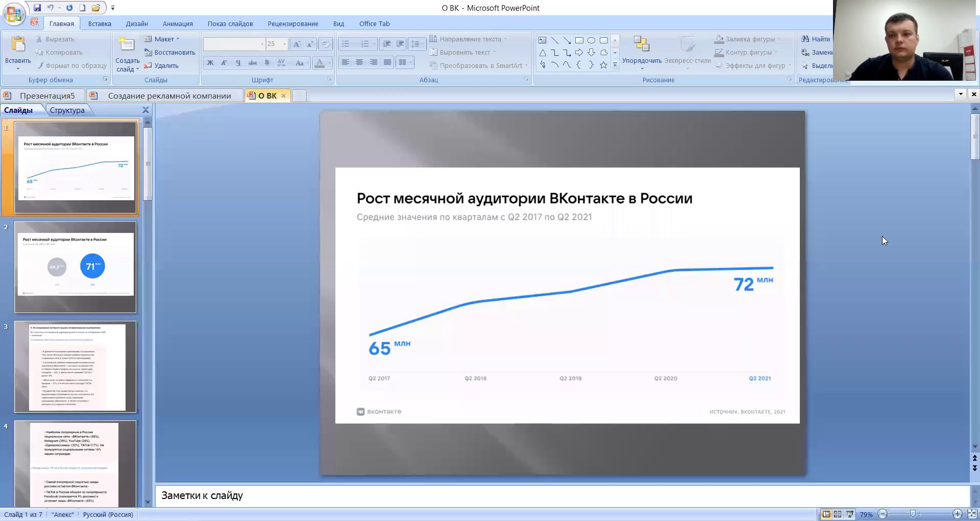The image size is (980, 521).
Task: Start slide show from status bar icon
Action: (x=850, y=514)
